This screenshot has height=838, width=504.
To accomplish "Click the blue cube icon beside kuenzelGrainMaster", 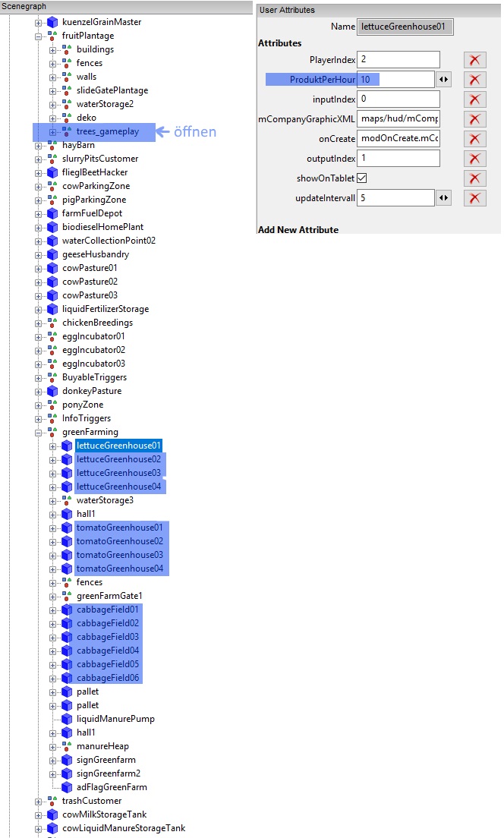I will (52, 22).
